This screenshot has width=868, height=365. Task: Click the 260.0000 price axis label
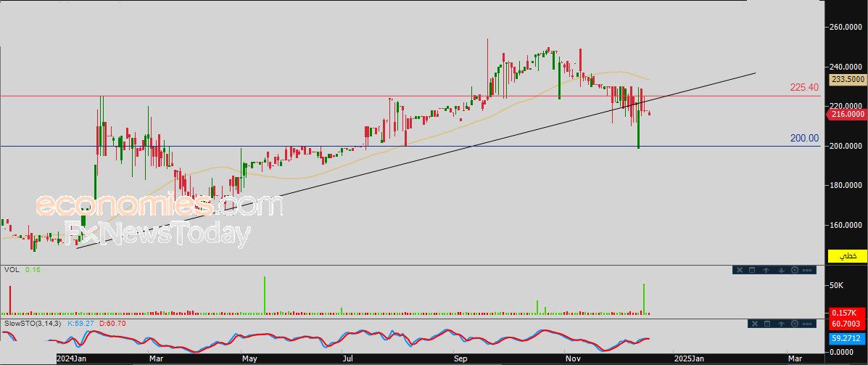click(847, 27)
